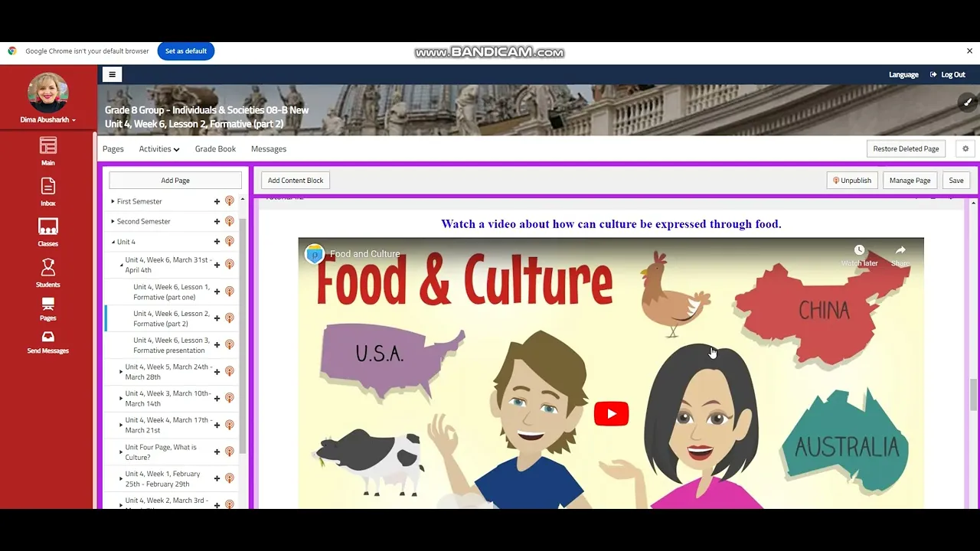Click the plus icon for Week 6, Lesson 2
The width and height of the screenshot is (980, 551).
point(217,318)
